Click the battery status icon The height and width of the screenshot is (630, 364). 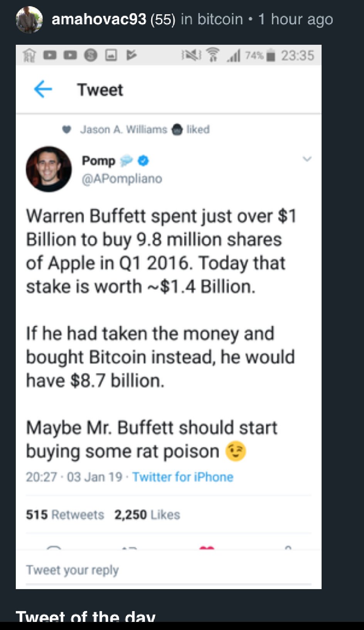click(x=271, y=56)
